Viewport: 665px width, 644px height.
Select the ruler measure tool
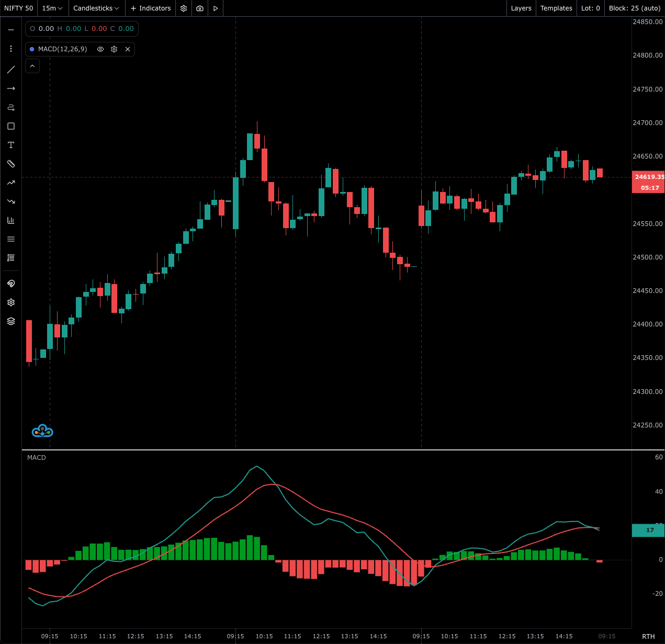pos(11,164)
